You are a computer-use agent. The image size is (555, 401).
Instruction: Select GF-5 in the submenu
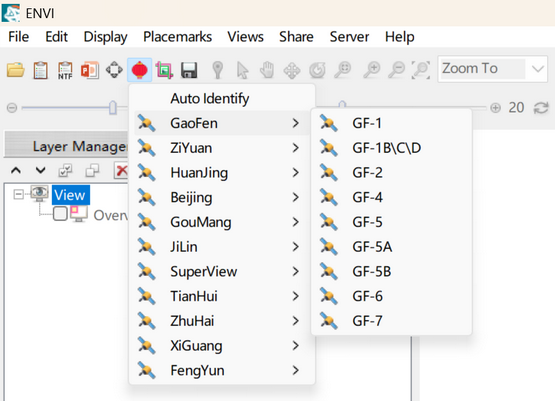pyautogui.click(x=391, y=222)
